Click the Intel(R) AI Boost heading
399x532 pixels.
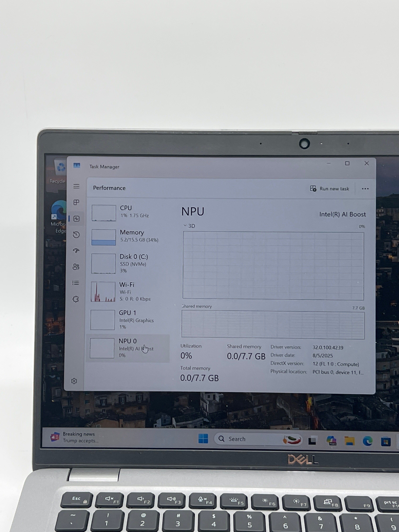pos(343,214)
